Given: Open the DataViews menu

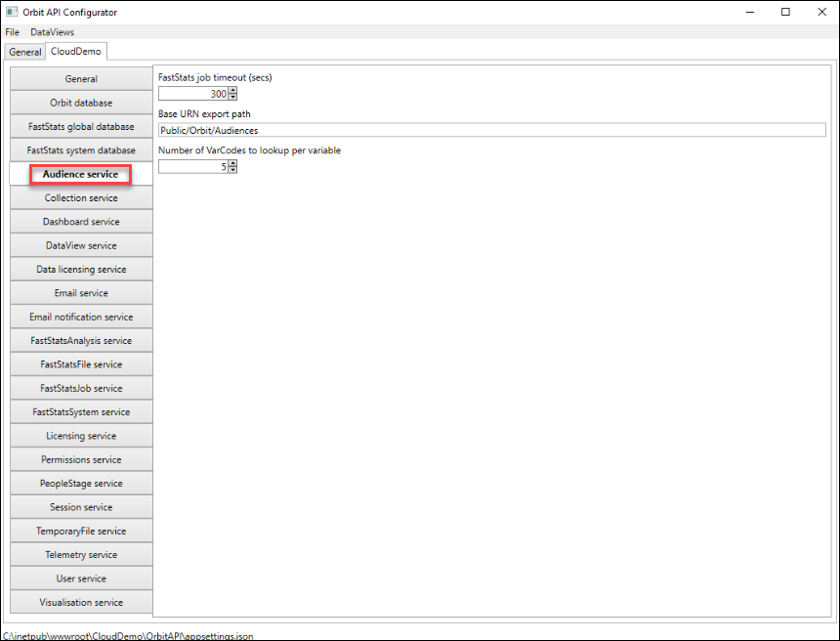Looking at the screenshot, I should (52, 32).
